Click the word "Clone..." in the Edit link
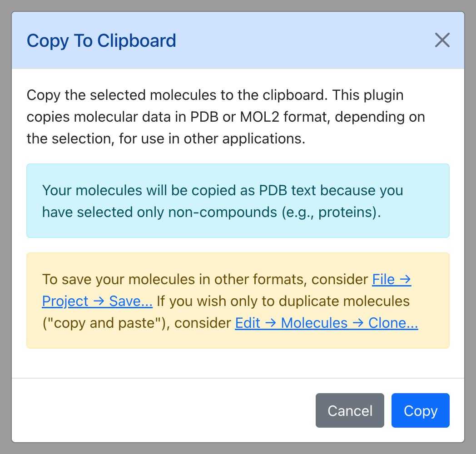This screenshot has height=454, width=476. pos(393,323)
